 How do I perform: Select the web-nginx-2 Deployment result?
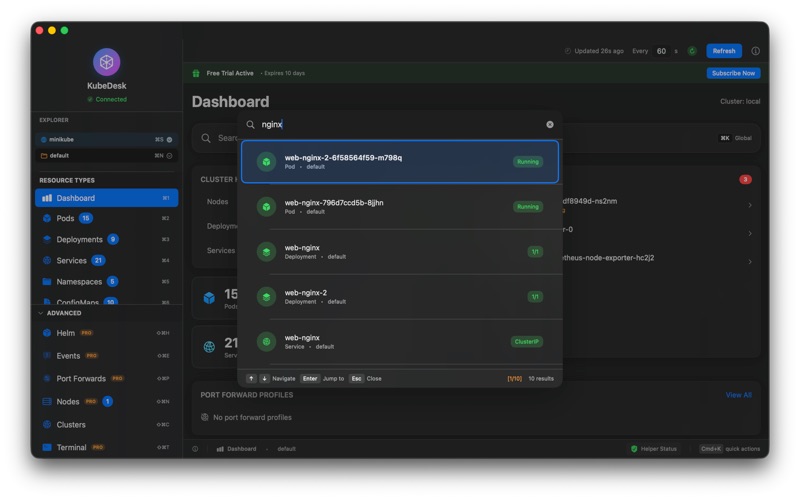point(400,296)
